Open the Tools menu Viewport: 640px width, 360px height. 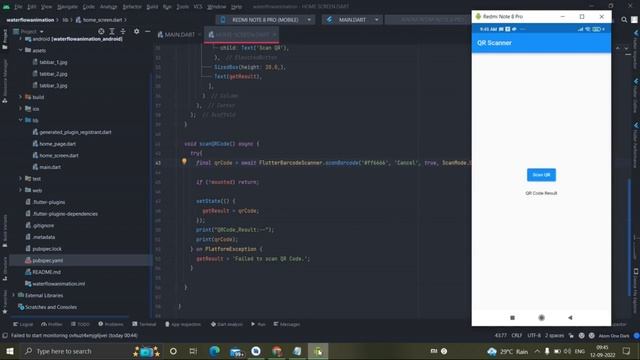pos(182,7)
